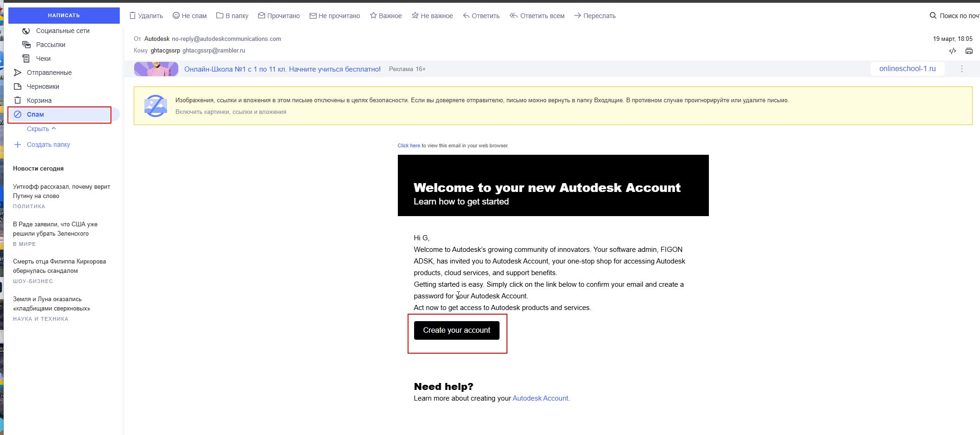Screen dimensions: 980x435
Task: Open the Онлайн-Школа №1 ad link
Action: coord(282,69)
